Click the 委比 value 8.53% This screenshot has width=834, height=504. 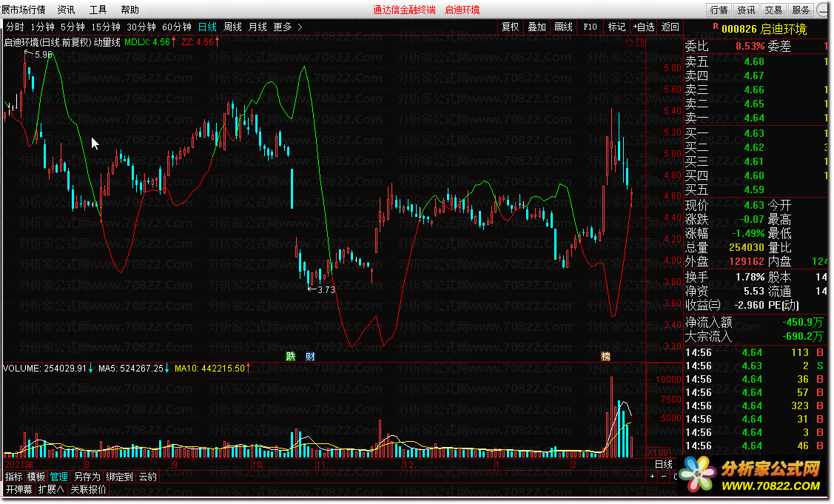click(750, 47)
